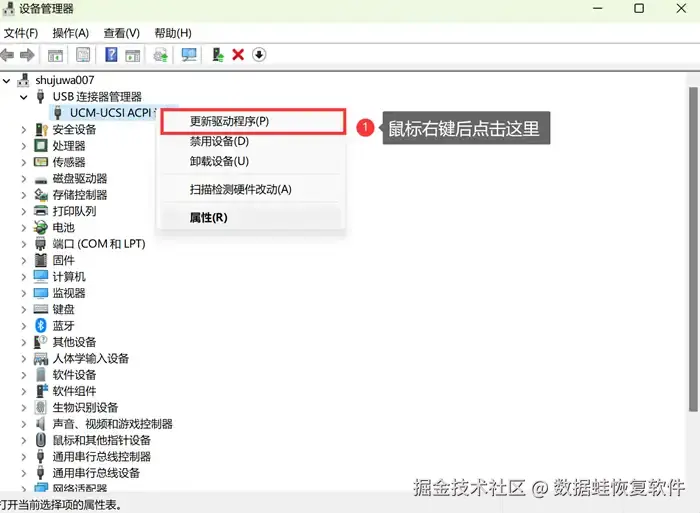Choose 更新驱动程序(P) in context menu
700x513 pixels.
point(253,121)
